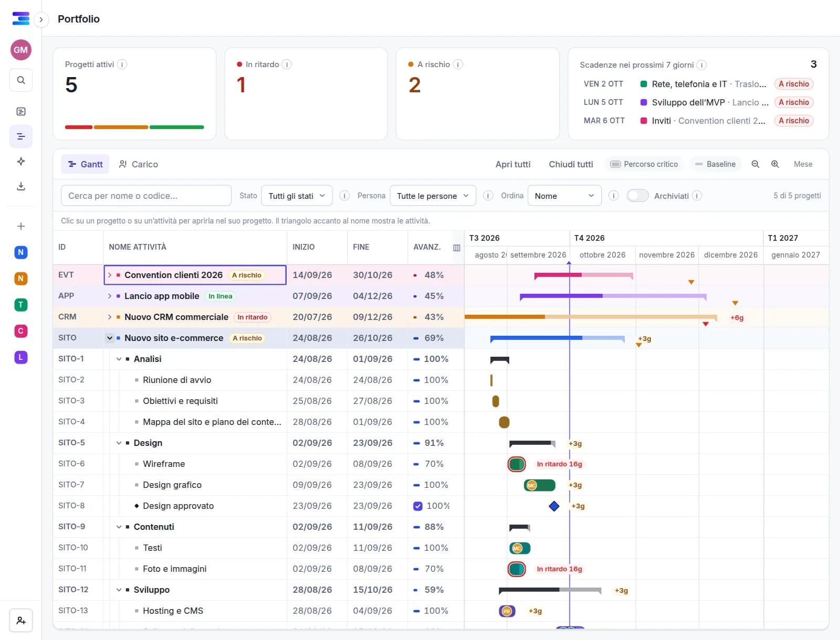Toggle Design approvato completed checkbox
The image size is (840, 640).
[x=418, y=506]
